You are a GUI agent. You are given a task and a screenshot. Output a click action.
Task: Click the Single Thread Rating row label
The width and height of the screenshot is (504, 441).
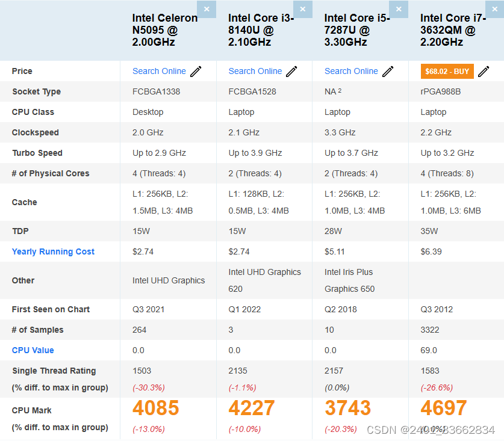pos(54,371)
